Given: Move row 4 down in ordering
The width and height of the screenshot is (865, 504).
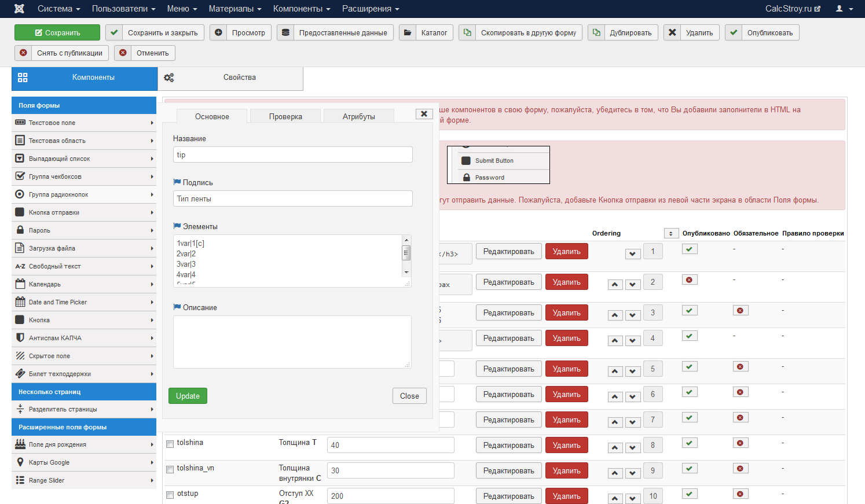Looking at the screenshot, I should (x=633, y=341).
